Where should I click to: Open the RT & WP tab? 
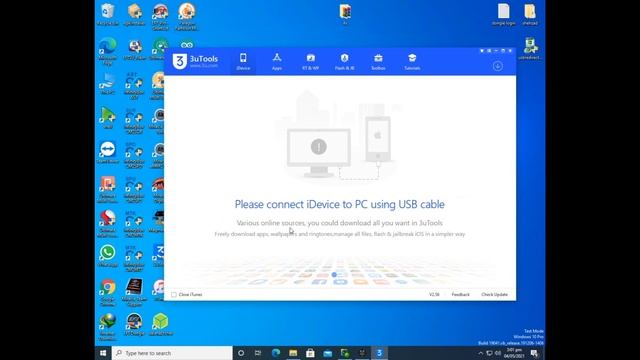[x=311, y=62]
